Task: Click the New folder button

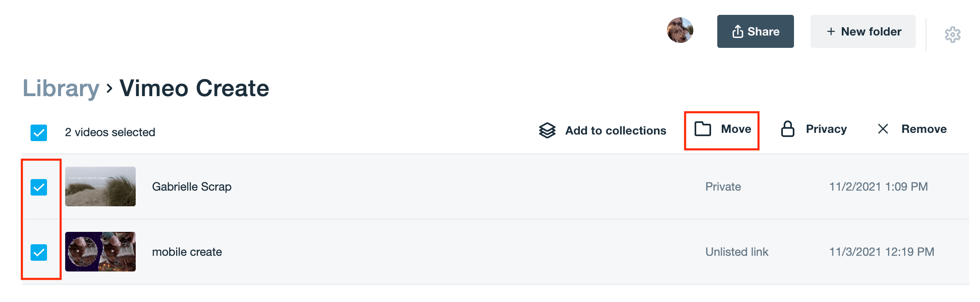Action: coord(862,31)
